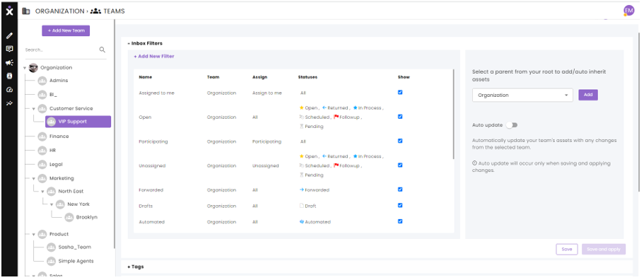This screenshot has height=280, width=644.
Task: Uncheck Show for Unassigned filter
Action: point(400,165)
